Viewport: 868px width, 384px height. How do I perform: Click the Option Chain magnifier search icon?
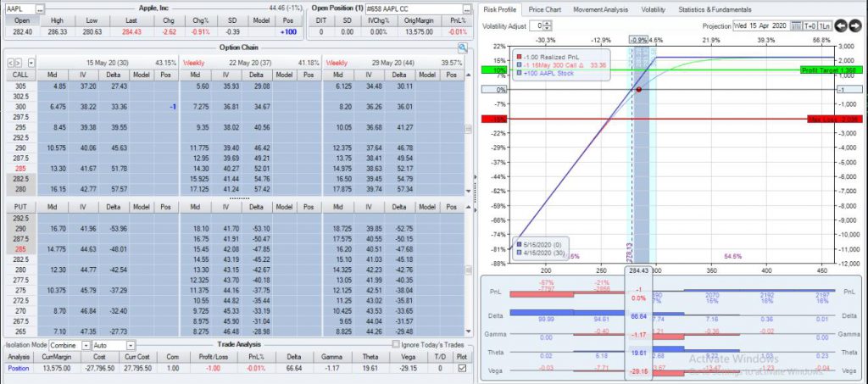point(462,48)
